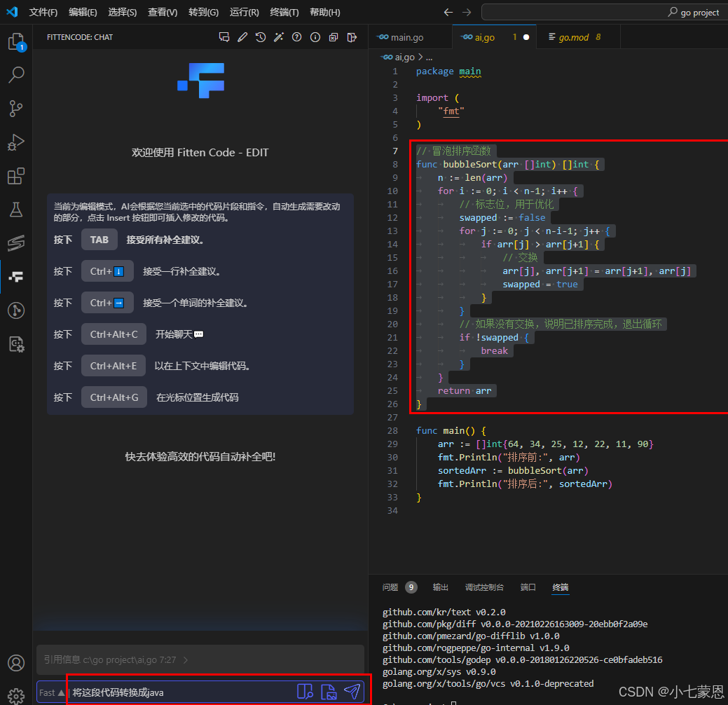Open the 问题 problems panel tab
The width and height of the screenshot is (728, 705).
click(x=390, y=587)
